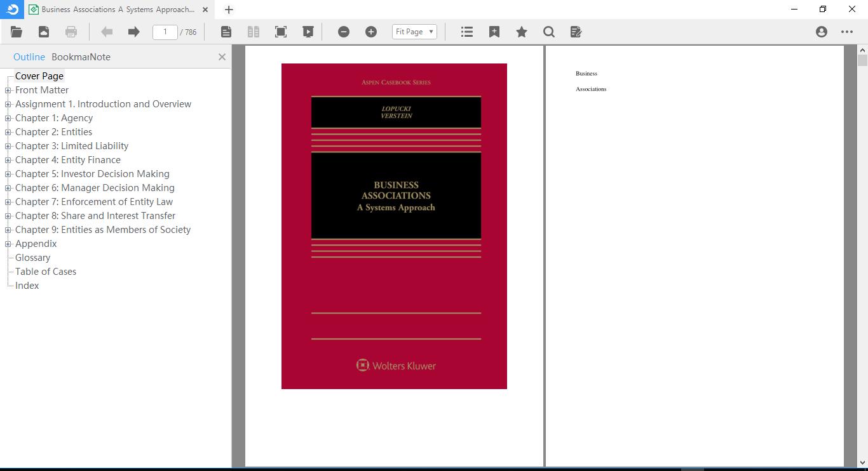Add a bookmark using the bookmark icon

[494, 32]
